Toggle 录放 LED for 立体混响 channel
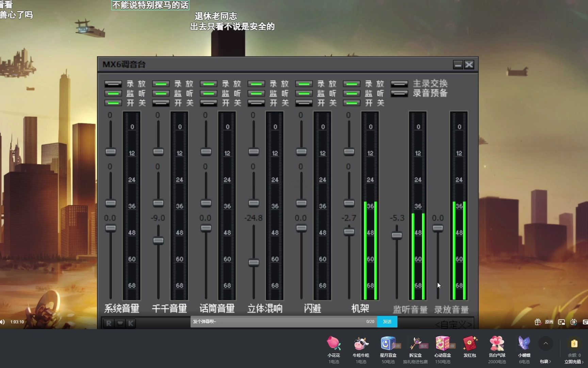The height and width of the screenshot is (368, 588). pos(256,83)
